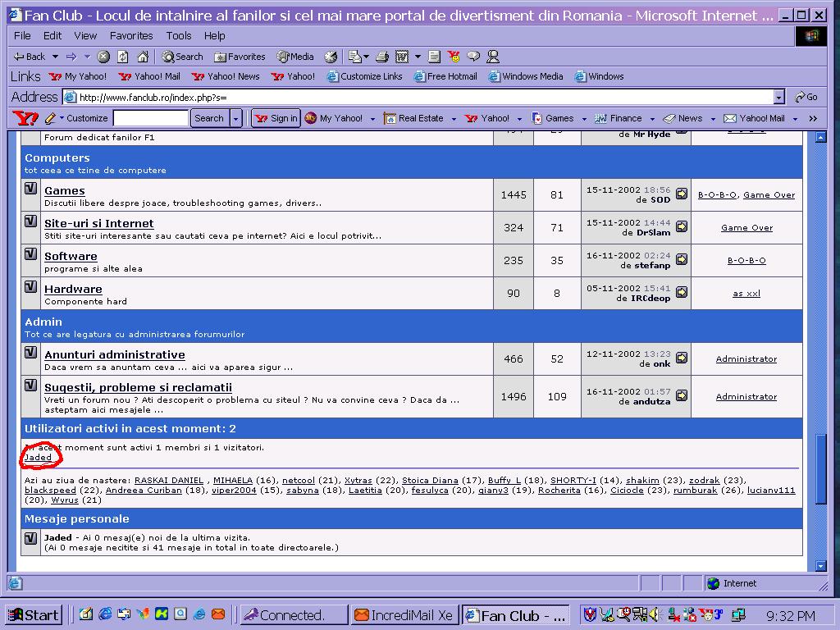Open the last post arrow in Hardware row
840x630 pixels.
[x=682, y=292]
